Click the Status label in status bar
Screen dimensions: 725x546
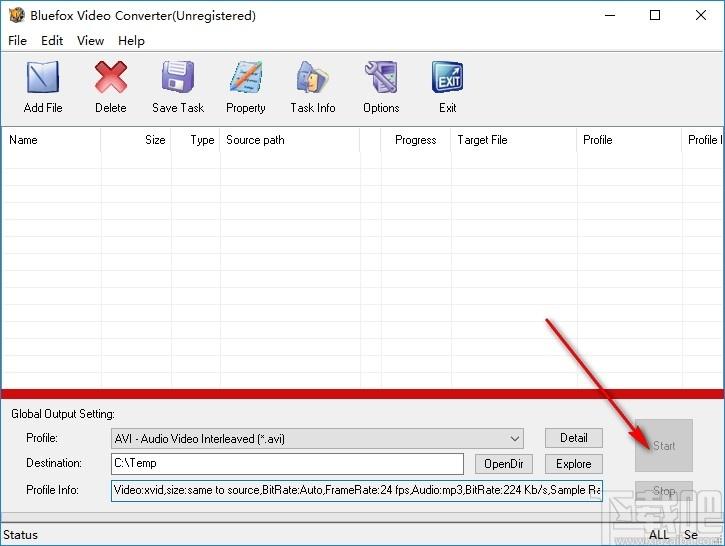pyautogui.click(x=20, y=535)
